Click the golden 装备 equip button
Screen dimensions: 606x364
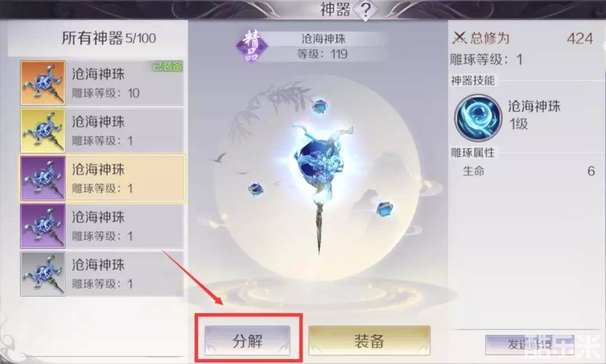[x=369, y=340]
